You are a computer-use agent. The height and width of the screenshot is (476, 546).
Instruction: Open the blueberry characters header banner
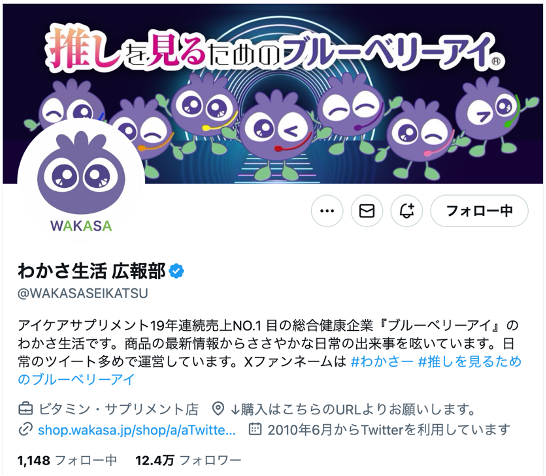pos(273,93)
